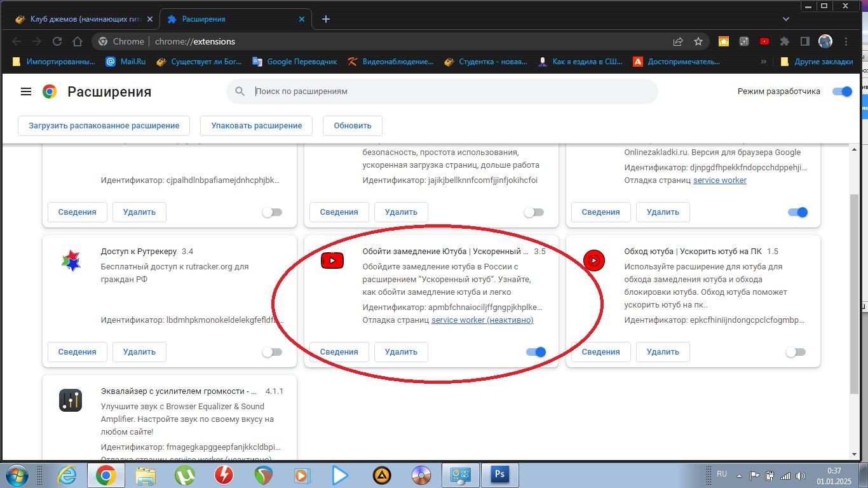Turn off Обойти замедление Ютуба extension toggle
The width and height of the screenshot is (868, 488).
click(536, 352)
